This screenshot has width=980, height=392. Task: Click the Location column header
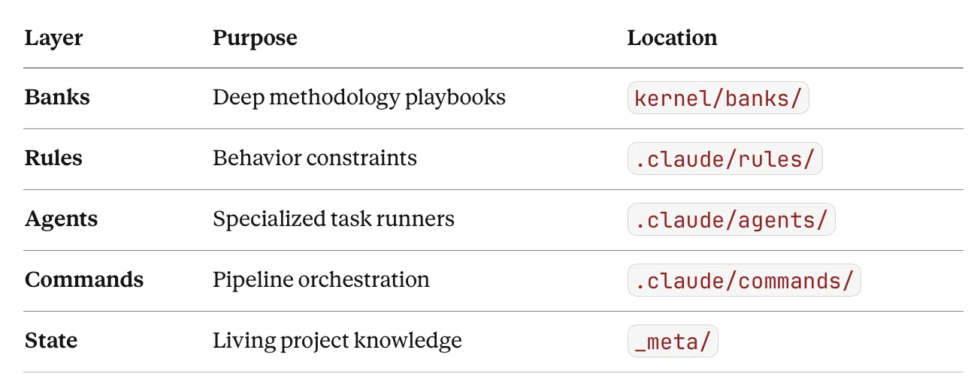672,38
